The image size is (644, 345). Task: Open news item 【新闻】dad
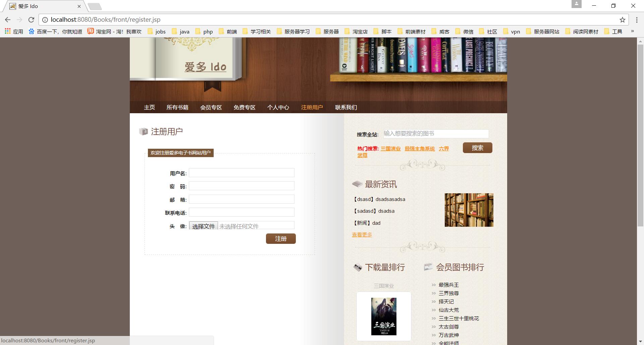click(366, 223)
